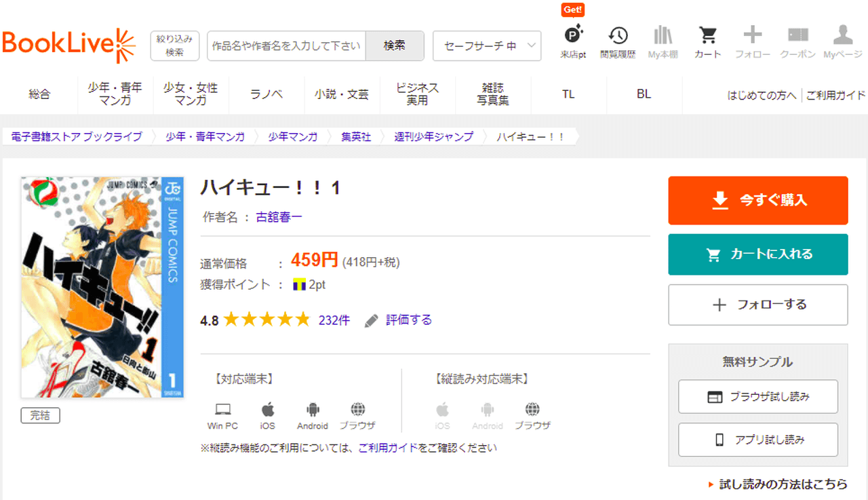Expand the セーフサーチ 中 dropdown
Screen dimensions: 868x500
click(486, 46)
